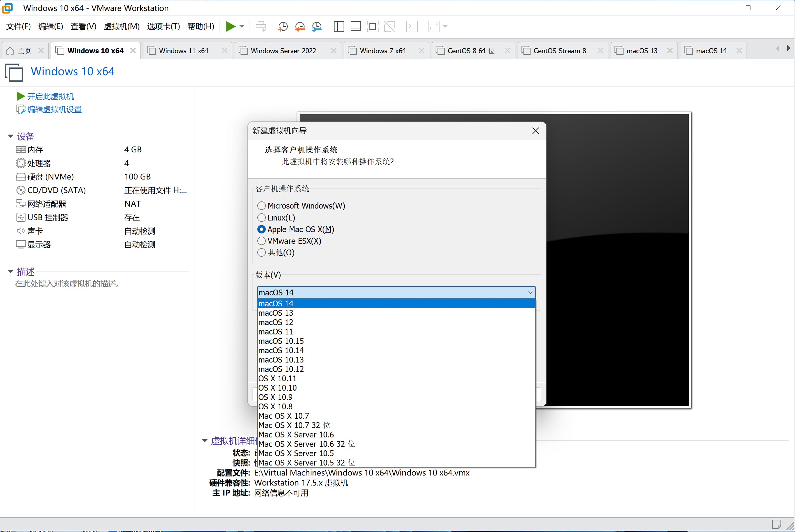795x532 pixels.
Task: Open the snapshot manager icon
Action: [x=317, y=26]
